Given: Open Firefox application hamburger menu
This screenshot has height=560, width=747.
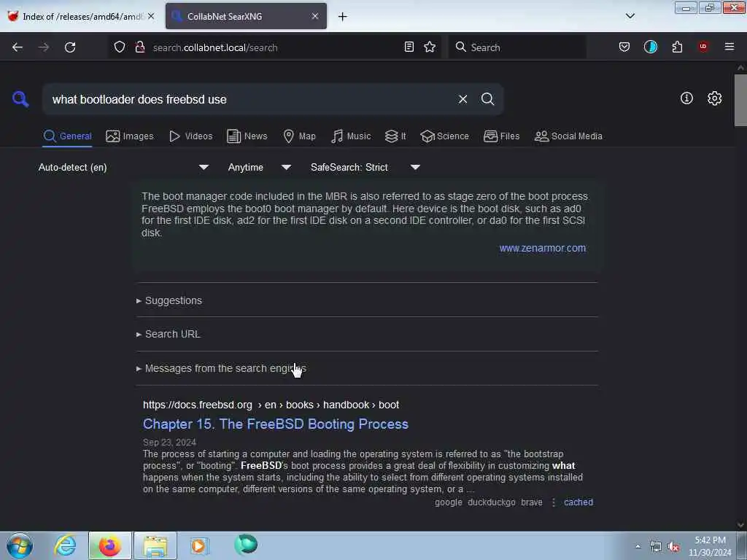Looking at the screenshot, I should pos(729,47).
